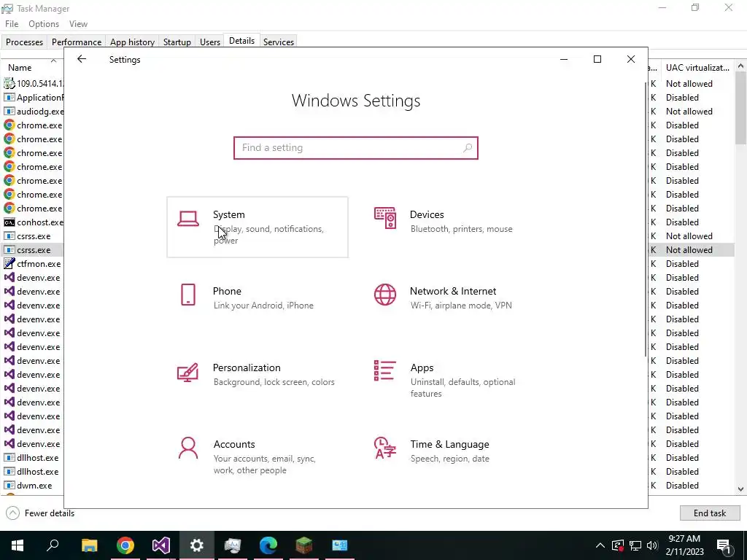Open the Network & Internet title

453,292
